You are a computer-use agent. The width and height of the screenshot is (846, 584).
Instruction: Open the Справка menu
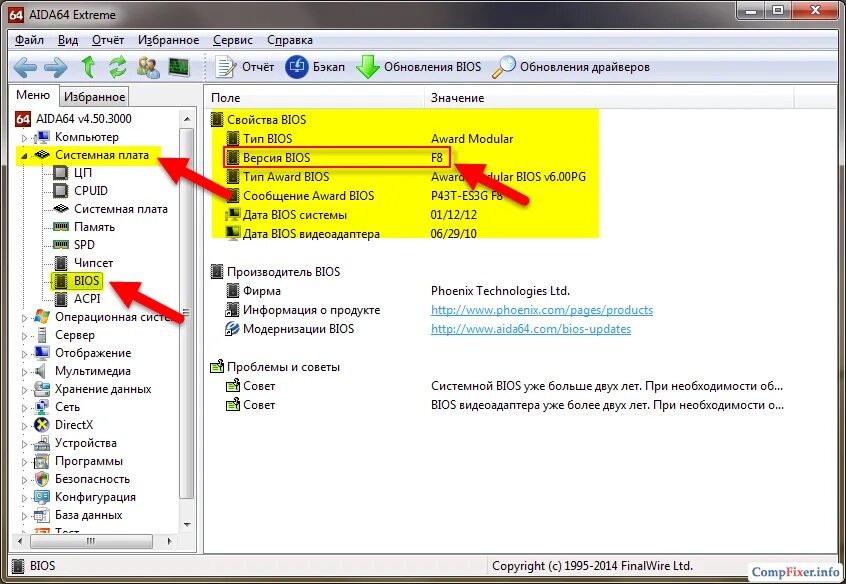tap(290, 40)
